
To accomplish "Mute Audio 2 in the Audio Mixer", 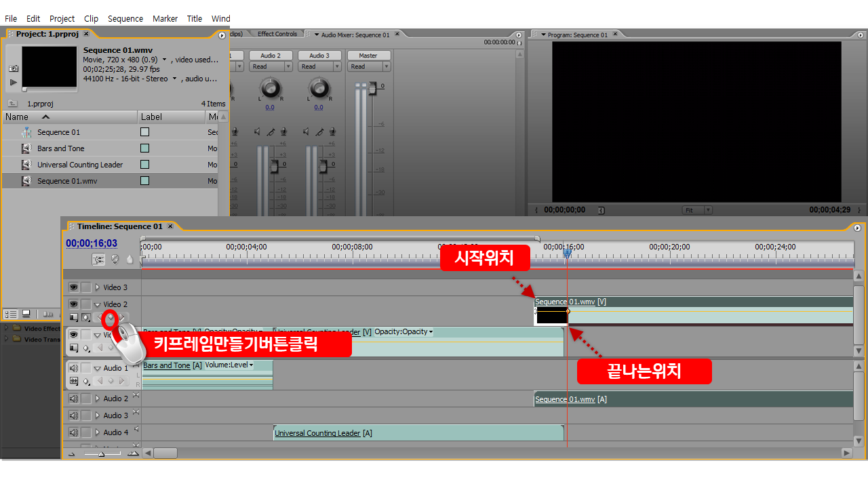I will [258, 131].
